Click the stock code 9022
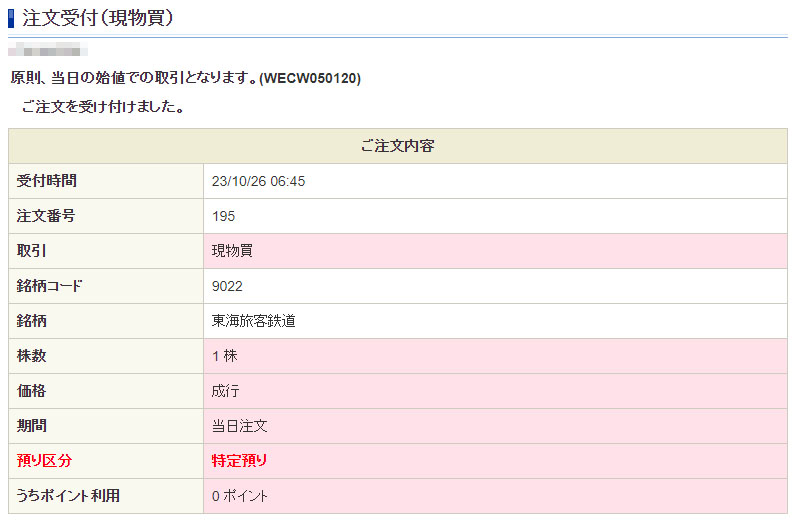 [x=227, y=286]
